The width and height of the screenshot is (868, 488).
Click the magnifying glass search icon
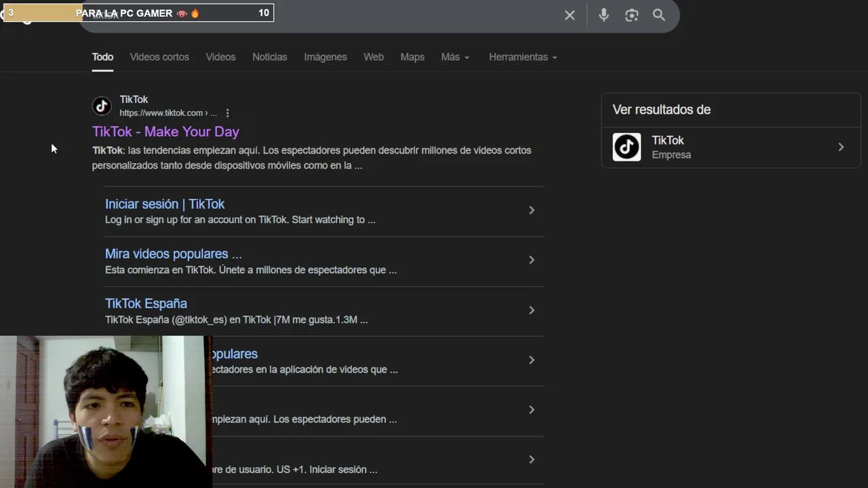(659, 15)
